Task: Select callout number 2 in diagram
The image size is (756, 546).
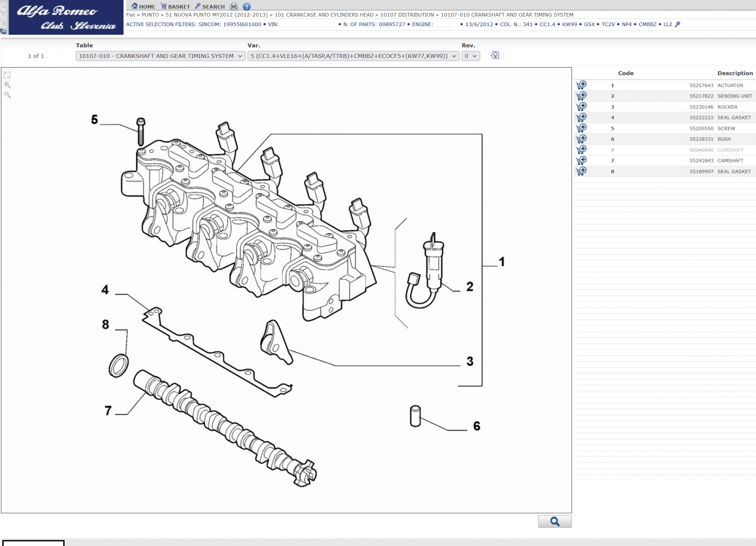Action: [x=470, y=287]
